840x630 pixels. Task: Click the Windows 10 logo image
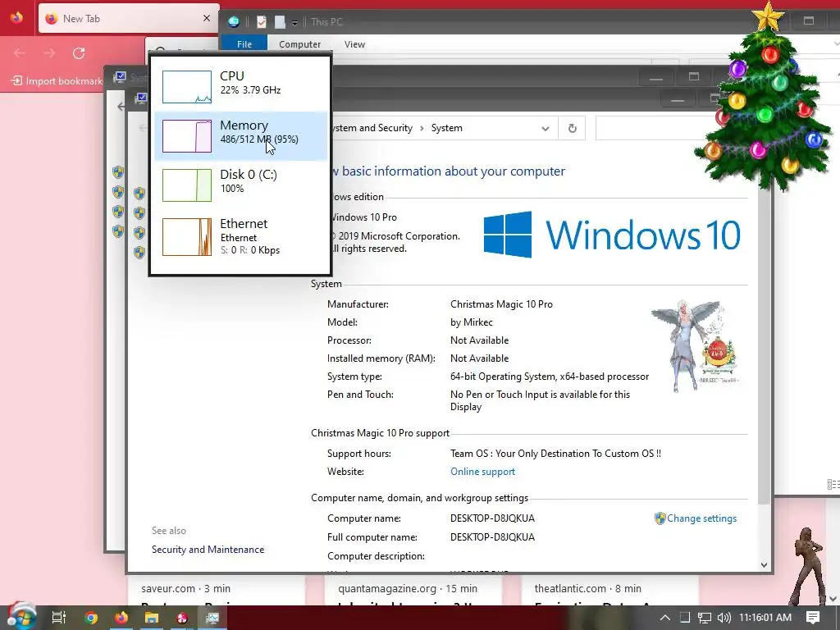pyautogui.click(x=612, y=234)
